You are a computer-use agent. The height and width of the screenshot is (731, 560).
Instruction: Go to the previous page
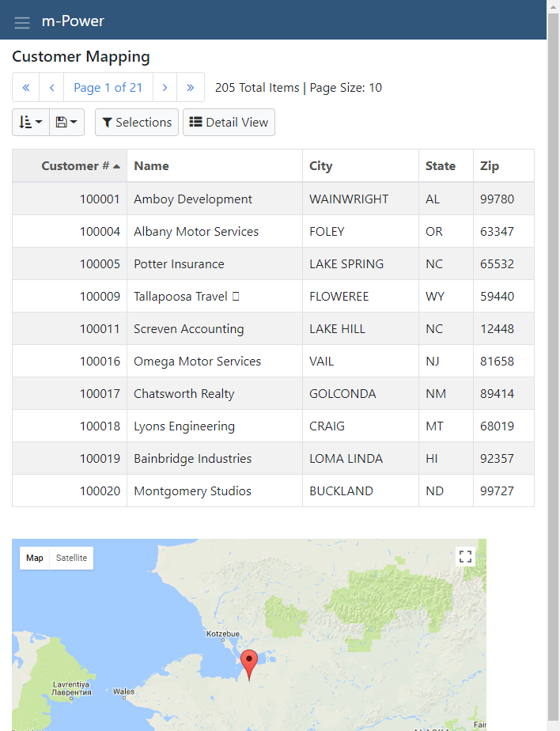click(x=51, y=87)
